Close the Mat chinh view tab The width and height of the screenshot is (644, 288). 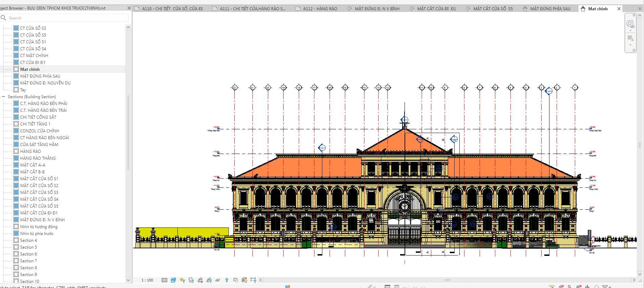point(619,9)
